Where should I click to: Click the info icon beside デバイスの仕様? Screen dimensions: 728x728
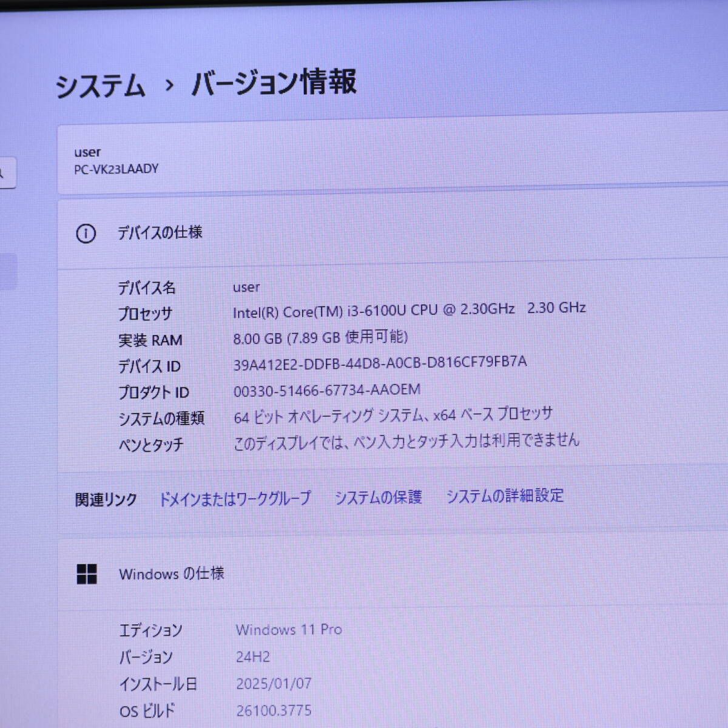coord(86,234)
